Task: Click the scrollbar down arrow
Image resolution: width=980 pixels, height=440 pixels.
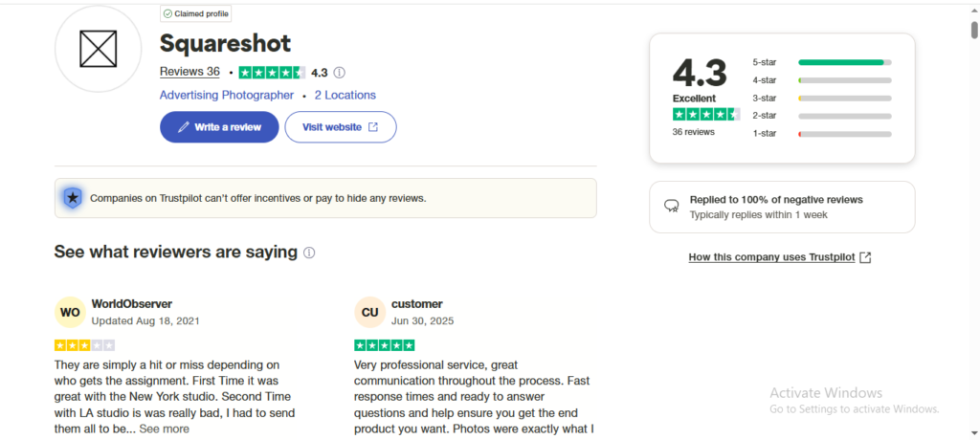Action: pos(974,433)
